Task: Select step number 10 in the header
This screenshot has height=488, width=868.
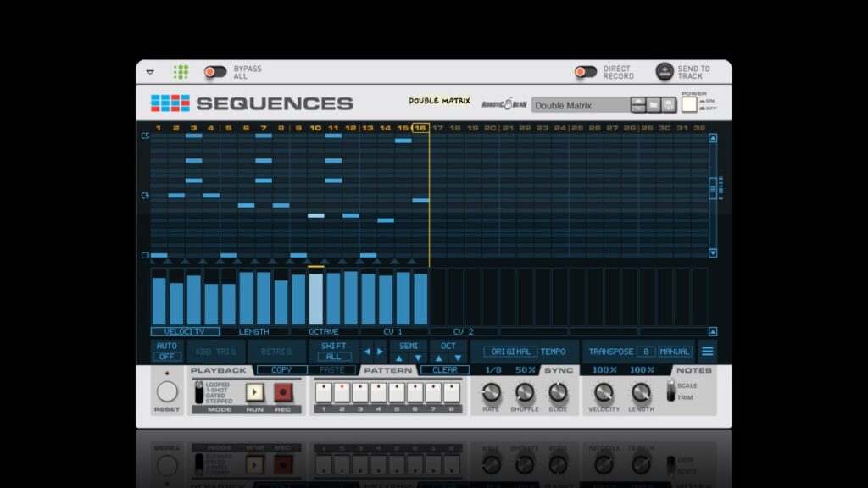Action: (315, 128)
